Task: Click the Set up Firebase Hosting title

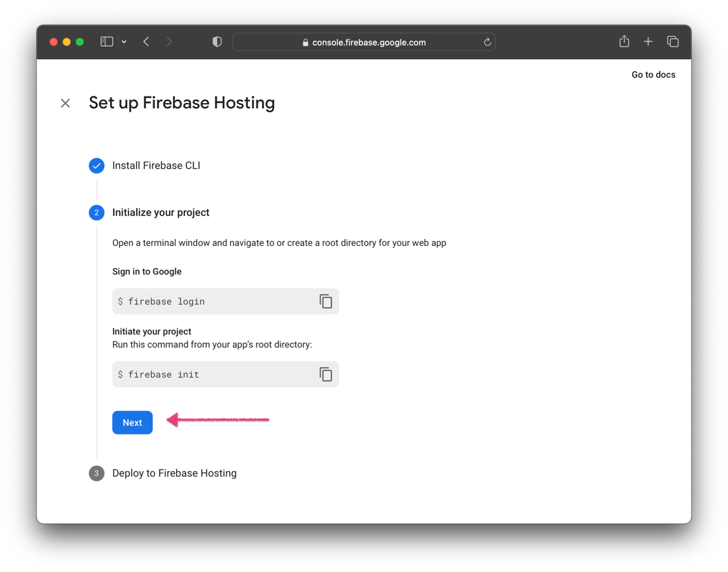Action: pos(182,103)
